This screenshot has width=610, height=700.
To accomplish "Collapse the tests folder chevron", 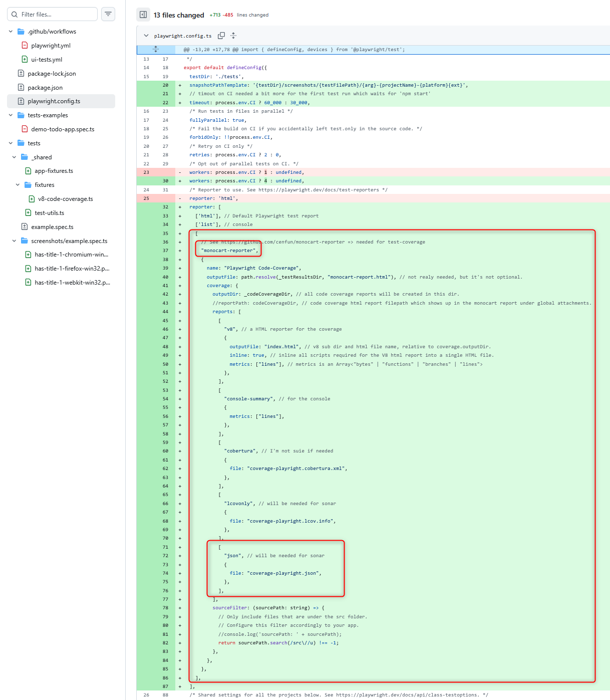I will (x=11, y=143).
